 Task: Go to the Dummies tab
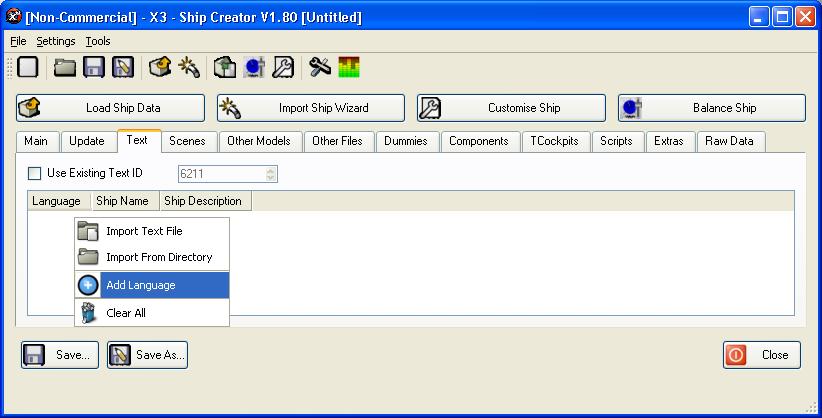[x=406, y=141]
